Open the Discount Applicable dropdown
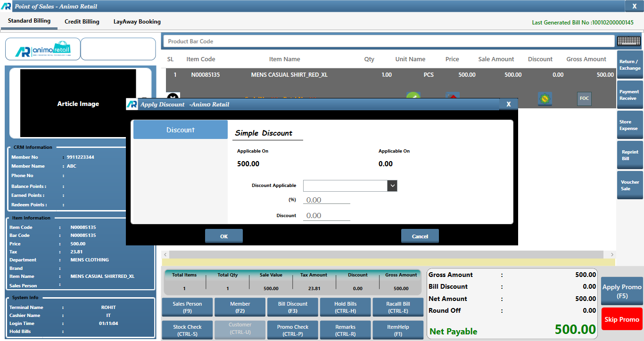 [x=392, y=186]
